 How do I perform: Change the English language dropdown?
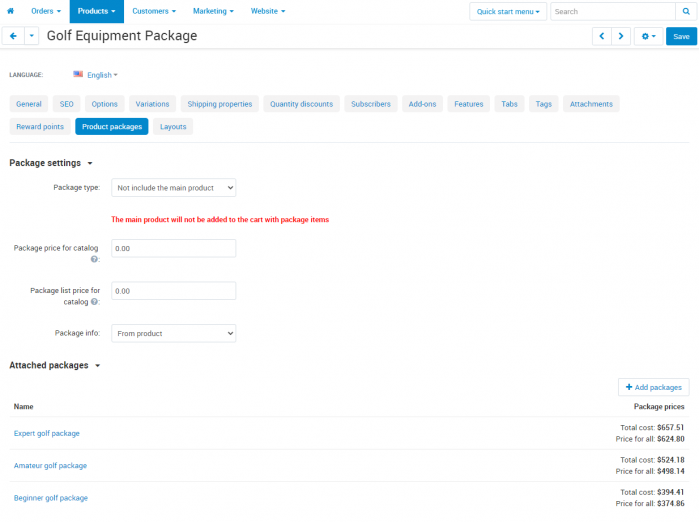click(102, 75)
